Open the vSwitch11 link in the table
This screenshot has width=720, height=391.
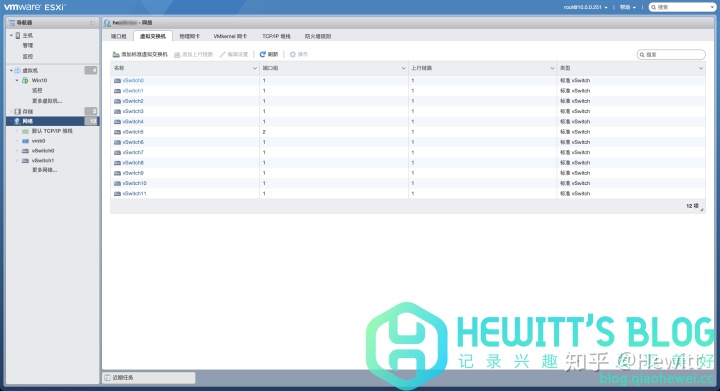[135, 194]
